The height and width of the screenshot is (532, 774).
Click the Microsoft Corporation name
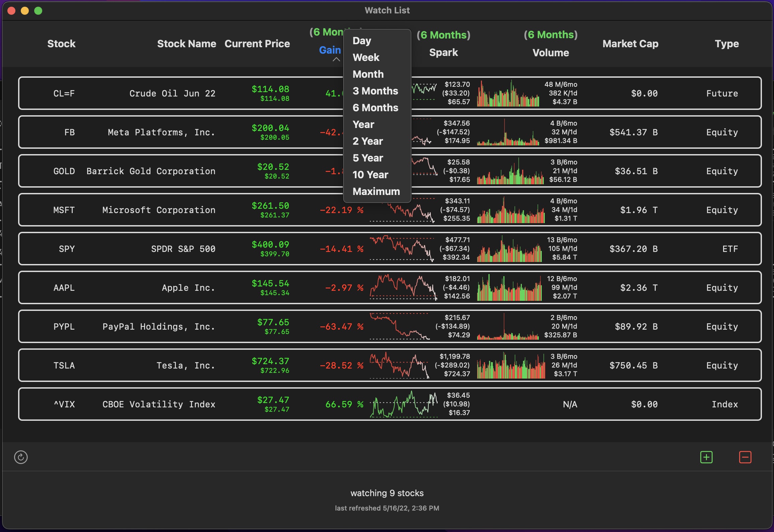[159, 210]
